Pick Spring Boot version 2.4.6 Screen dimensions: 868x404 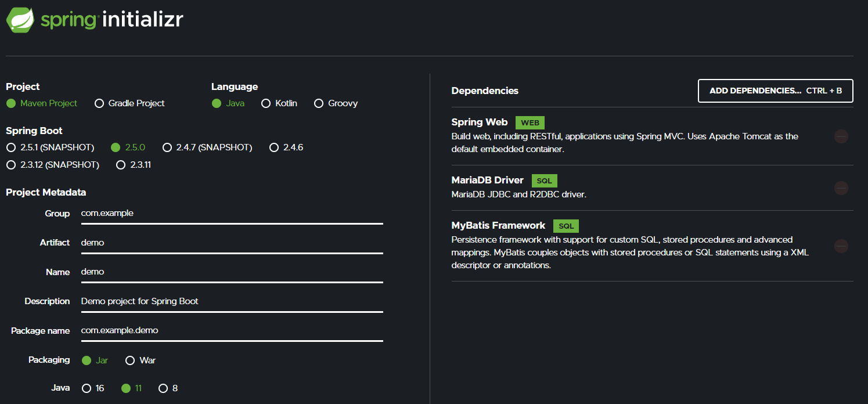286,147
